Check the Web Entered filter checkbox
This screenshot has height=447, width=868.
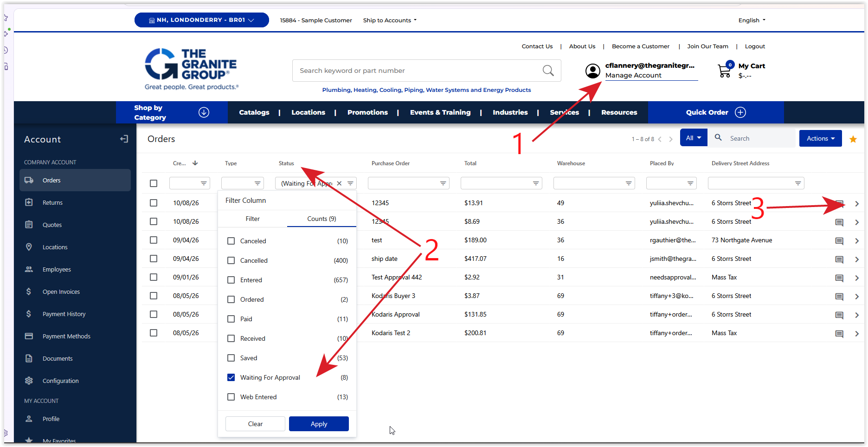(x=231, y=397)
